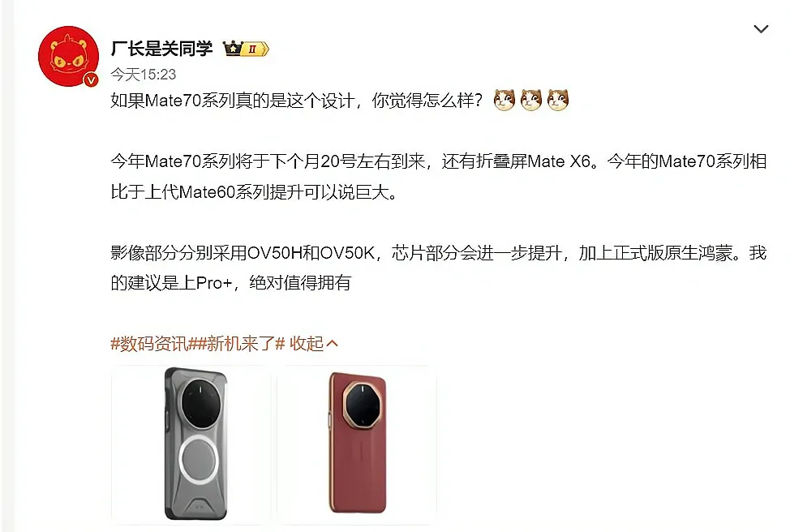Open the gray phone render thumbnail

191,444
